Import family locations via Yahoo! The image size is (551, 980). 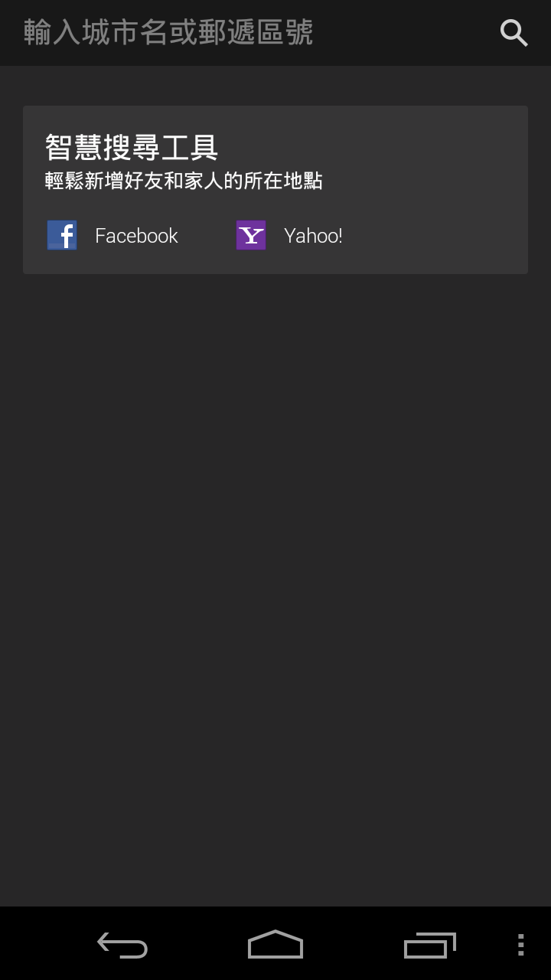[x=289, y=236]
